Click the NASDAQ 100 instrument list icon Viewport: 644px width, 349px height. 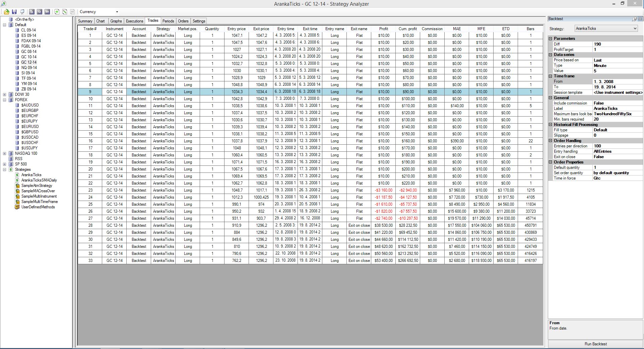(x=11, y=153)
